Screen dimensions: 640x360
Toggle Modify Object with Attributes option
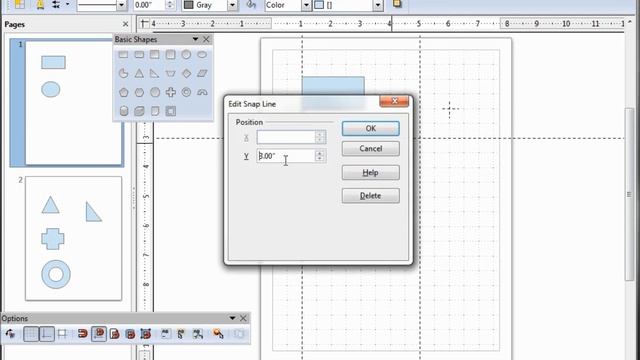[218, 334]
